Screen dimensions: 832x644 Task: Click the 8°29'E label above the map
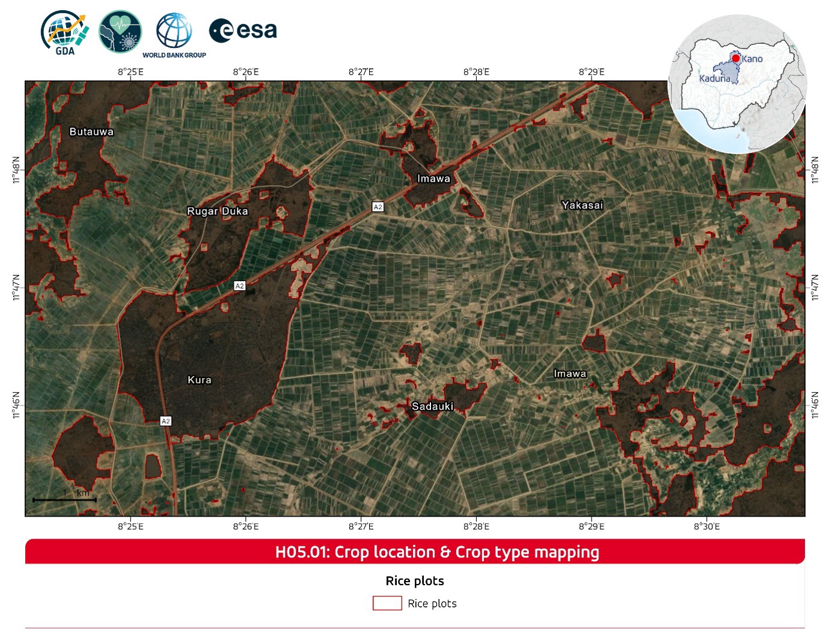592,72
